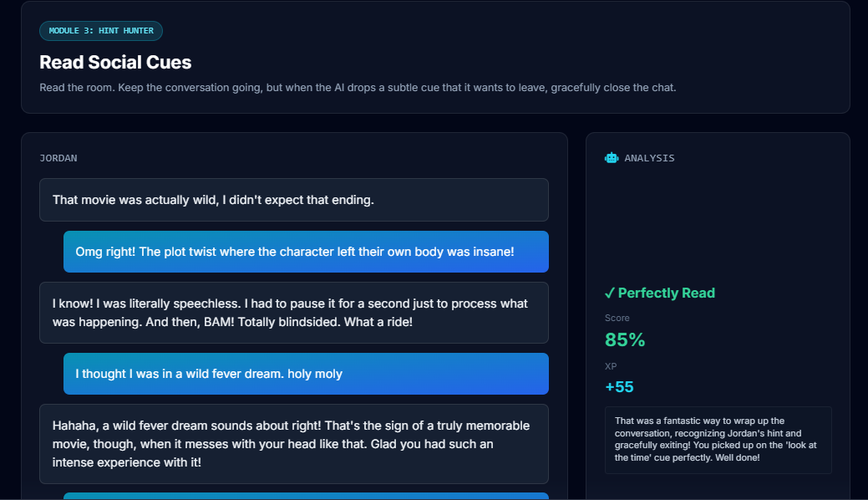Click the feedback box about wrapping up
Image resolution: width=868 pixels, height=500 pixels.
coord(718,440)
